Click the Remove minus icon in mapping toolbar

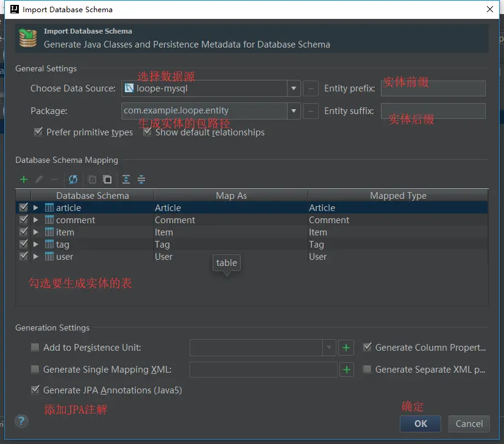54,179
